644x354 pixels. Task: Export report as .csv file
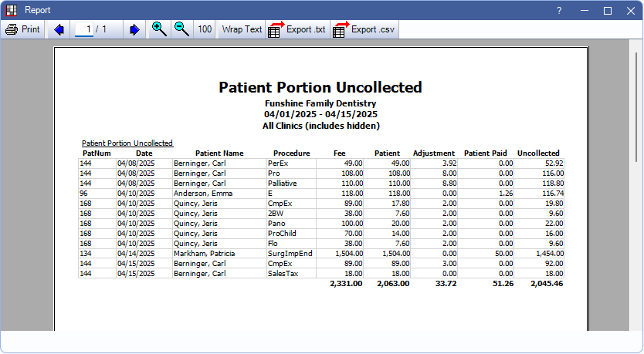(x=364, y=29)
